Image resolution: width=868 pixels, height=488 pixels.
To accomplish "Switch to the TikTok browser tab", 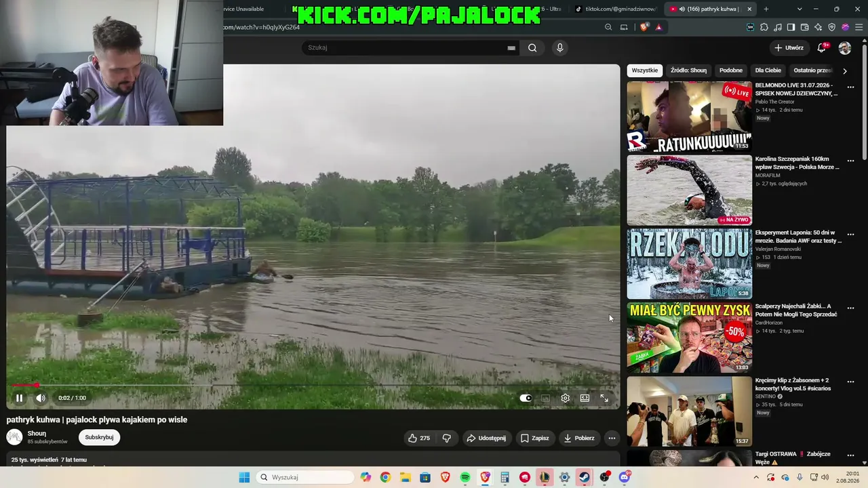I will tap(616, 9).
